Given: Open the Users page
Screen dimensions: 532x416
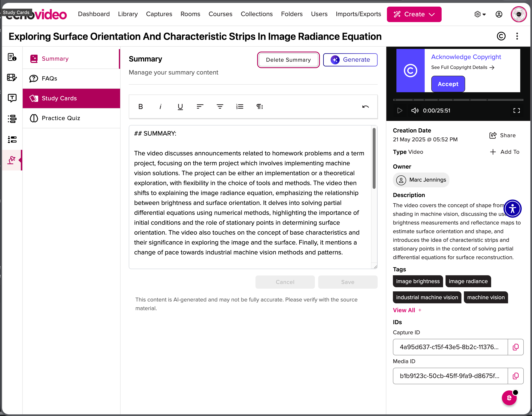Looking at the screenshot, I should coord(319,14).
